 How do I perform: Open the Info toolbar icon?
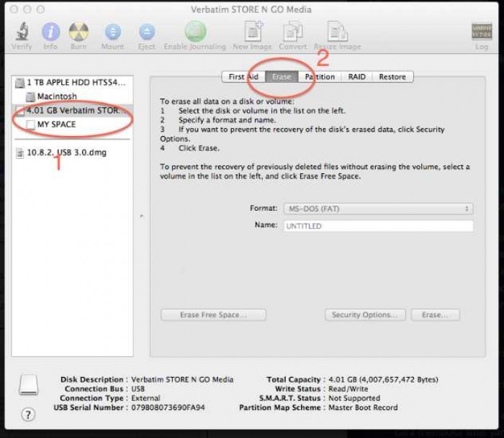[x=50, y=32]
